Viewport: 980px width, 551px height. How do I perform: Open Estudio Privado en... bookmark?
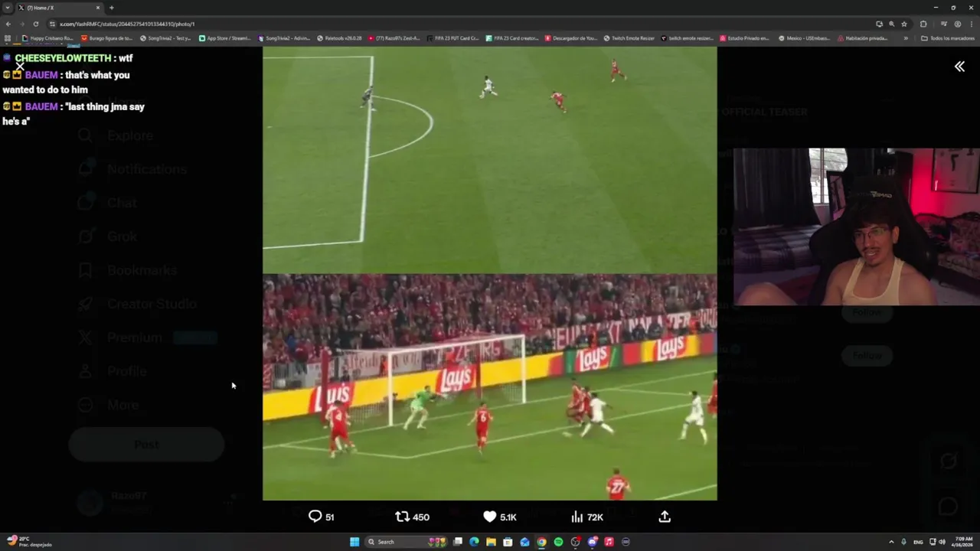pyautogui.click(x=745, y=38)
